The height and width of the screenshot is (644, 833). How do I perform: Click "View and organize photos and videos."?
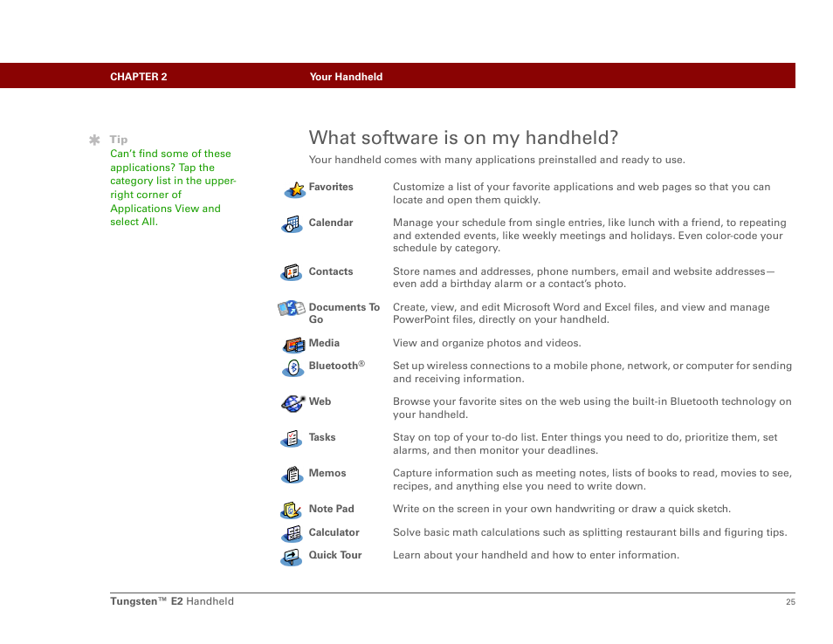click(486, 343)
